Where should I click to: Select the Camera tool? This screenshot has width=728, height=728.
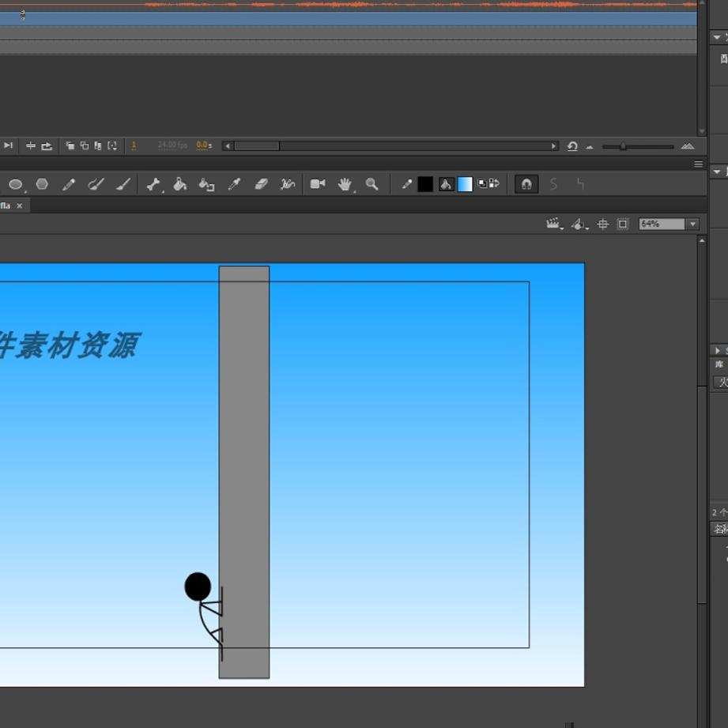[318, 184]
